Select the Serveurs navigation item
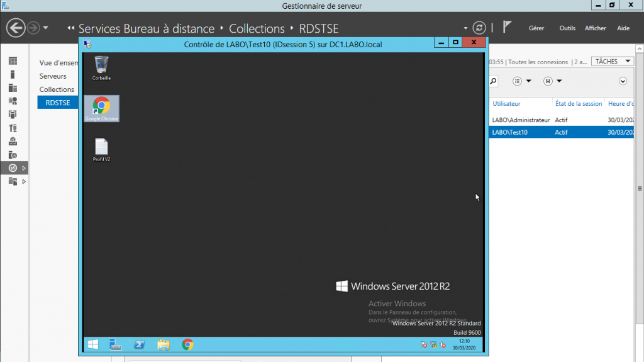Screen dimensions: 644x362 (53, 76)
